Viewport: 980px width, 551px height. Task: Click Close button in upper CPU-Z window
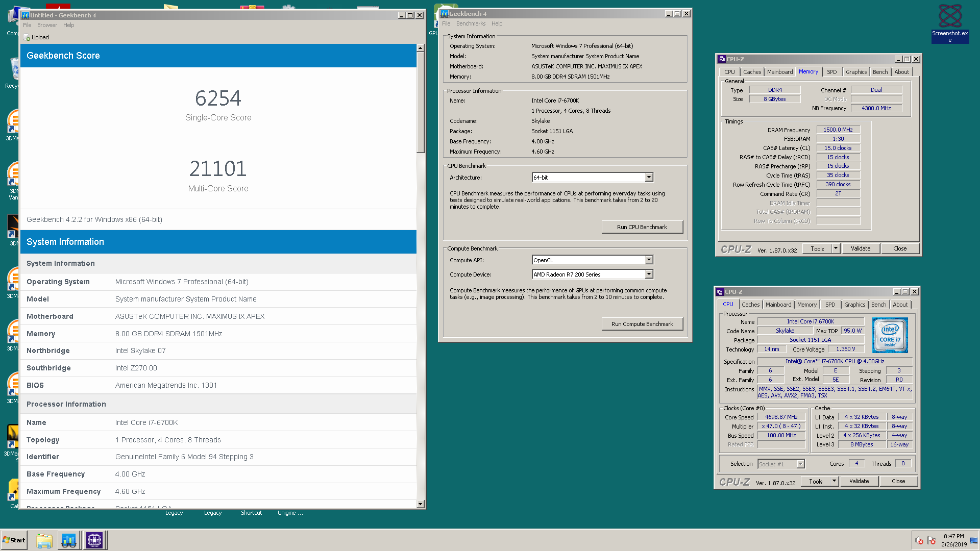point(900,248)
